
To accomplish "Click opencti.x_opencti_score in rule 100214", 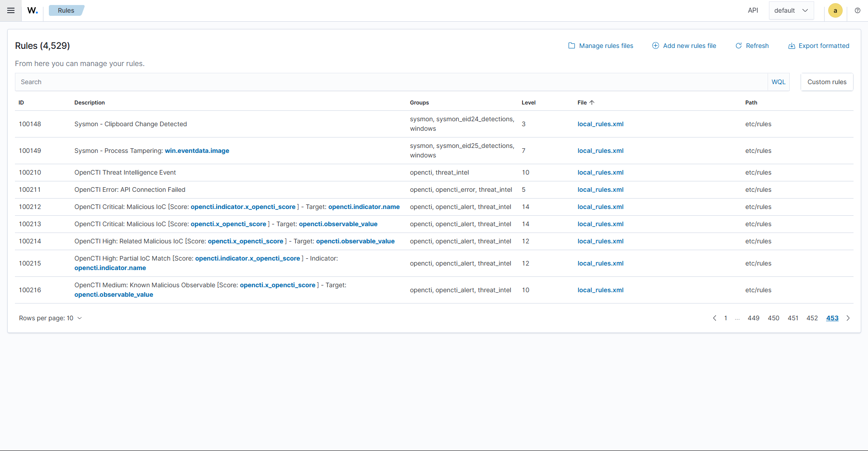I will (x=245, y=241).
